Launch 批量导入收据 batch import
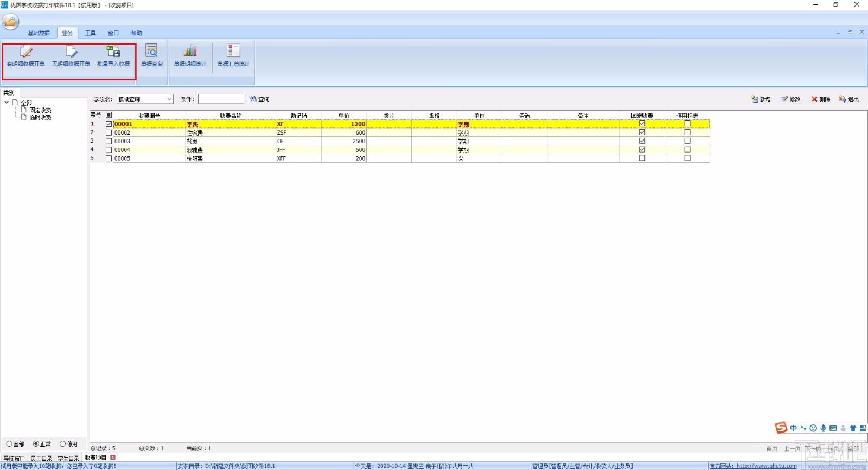 tap(113, 56)
